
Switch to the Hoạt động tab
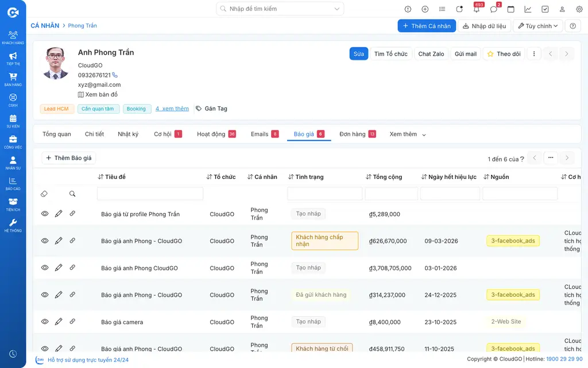pyautogui.click(x=216, y=134)
